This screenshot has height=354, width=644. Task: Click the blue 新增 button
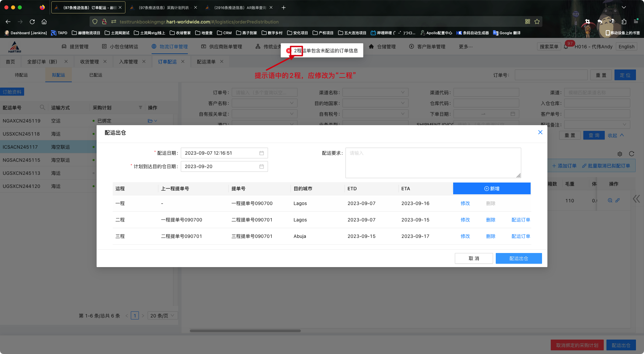tap(491, 189)
